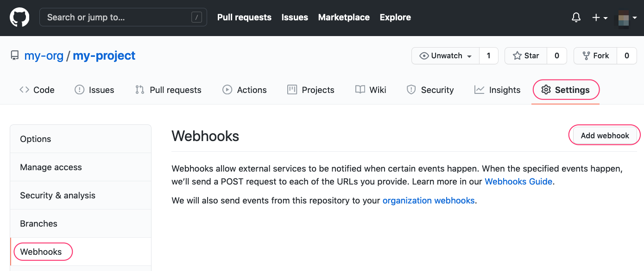Open Marketplace in the top navigation
This screenshot has height=271, width=644.
tap(344, 18)
